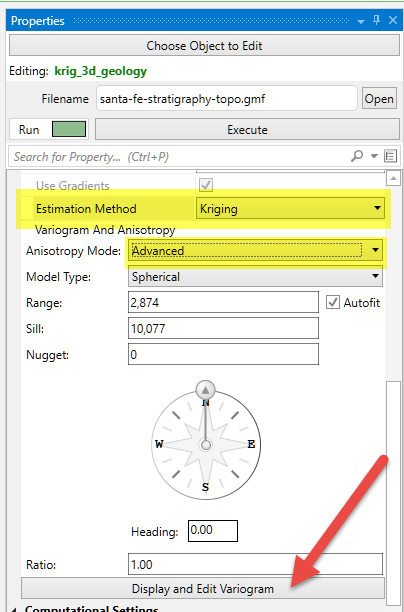Click the Execute button

pos(247,129)
